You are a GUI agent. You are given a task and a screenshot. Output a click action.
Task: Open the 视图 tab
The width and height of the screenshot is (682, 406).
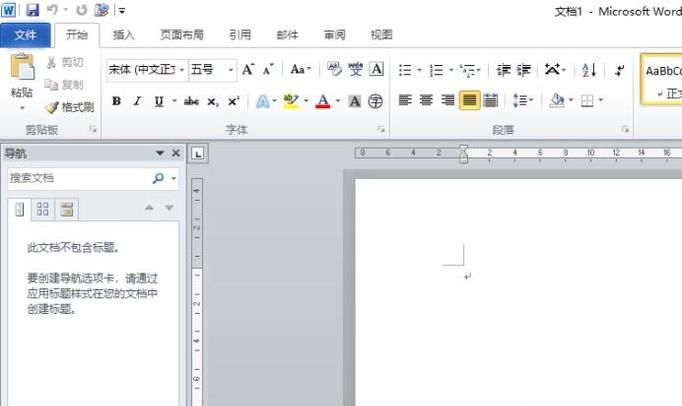(x=381, y=35)
